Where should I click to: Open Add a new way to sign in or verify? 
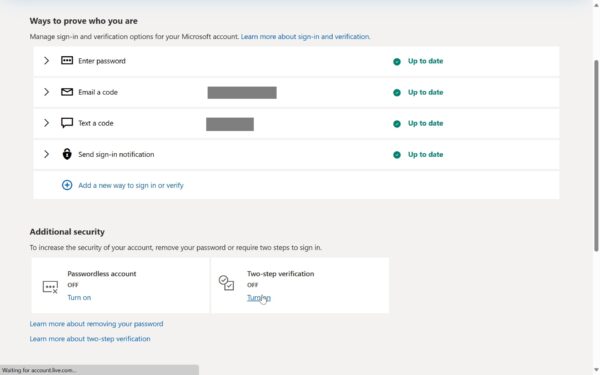tap(131, 186)
